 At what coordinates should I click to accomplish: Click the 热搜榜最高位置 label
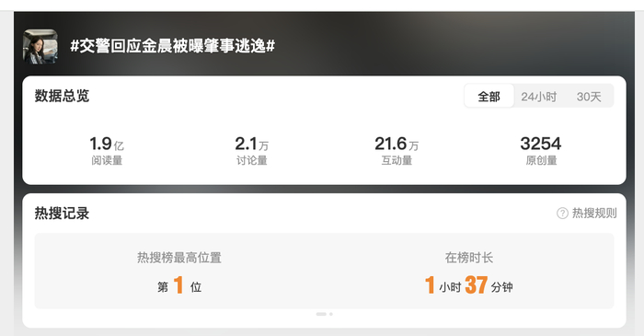pyautogui.click(x=179, y=258)
